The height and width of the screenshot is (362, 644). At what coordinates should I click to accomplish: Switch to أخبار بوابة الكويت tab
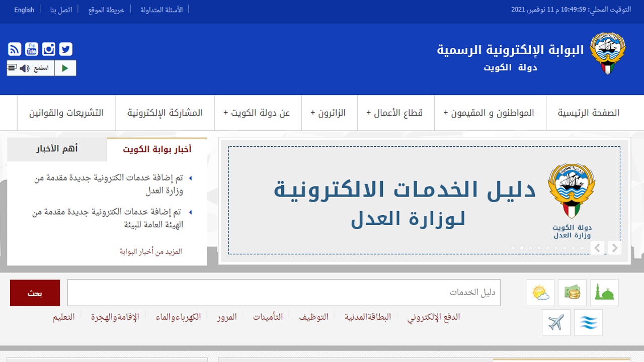(157, 149)
